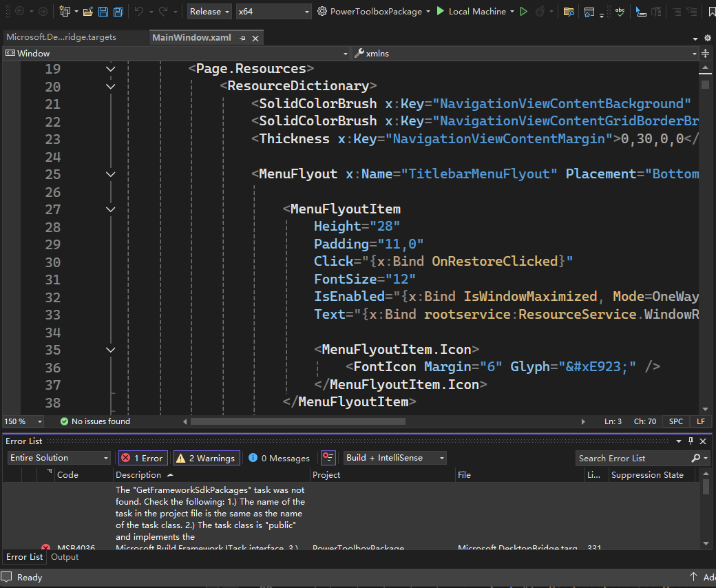Clear all filters in Error List
This screenshot has width=716, height=588.
tap(328, 458)
